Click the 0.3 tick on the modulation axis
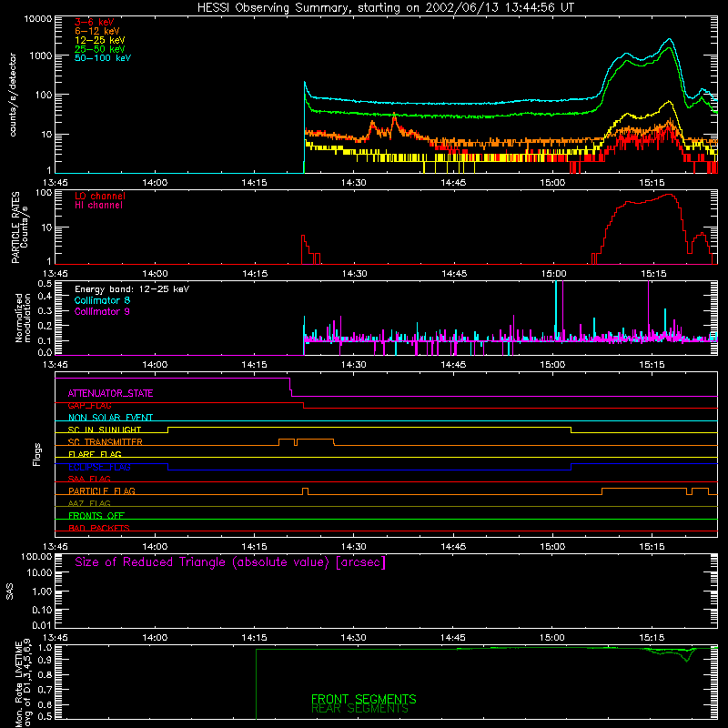728x728 pixels. [x=45, y=311]
